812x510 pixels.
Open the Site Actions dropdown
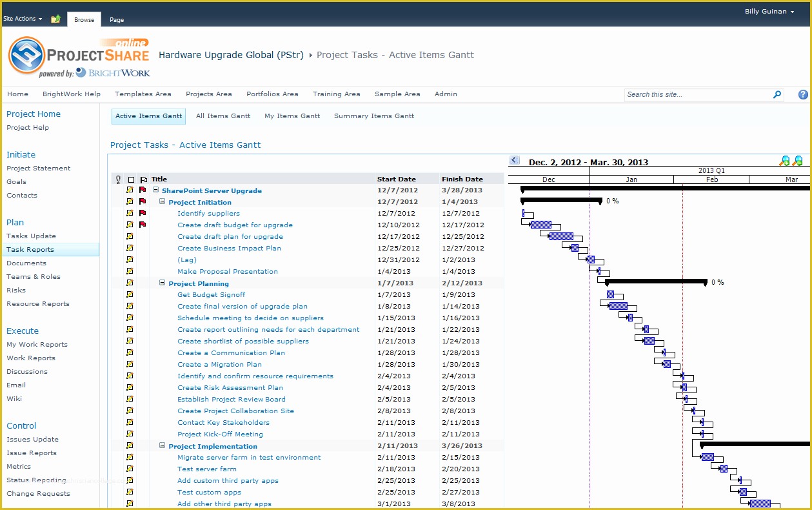click(23, 19)
